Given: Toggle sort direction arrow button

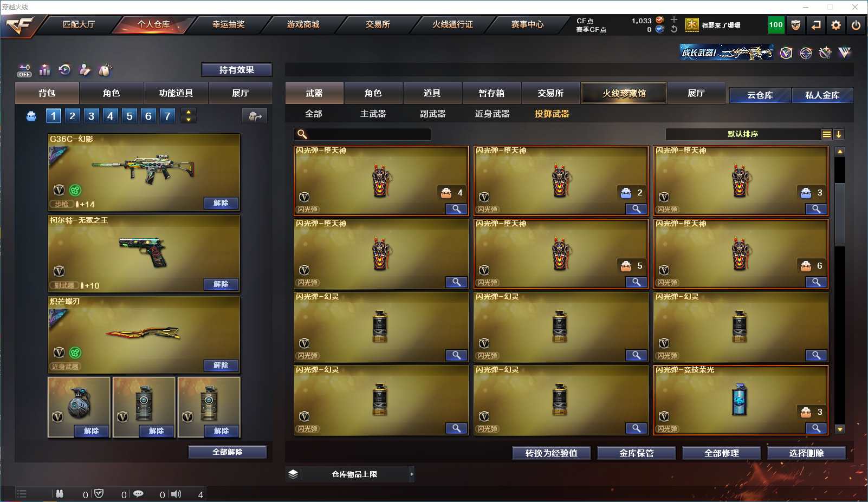Looking at the screenshot, I should pos(839,134).
